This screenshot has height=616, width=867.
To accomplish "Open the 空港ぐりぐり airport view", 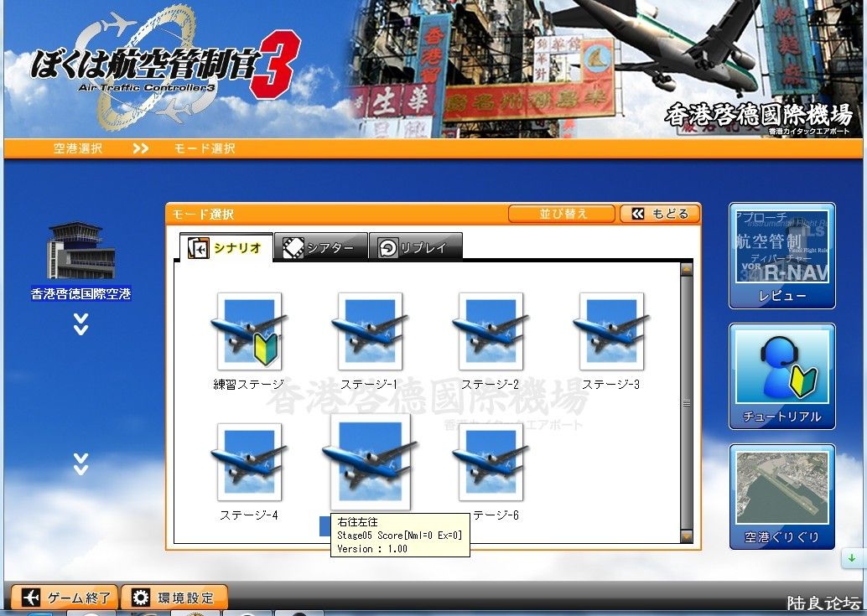I will (781, 496).
